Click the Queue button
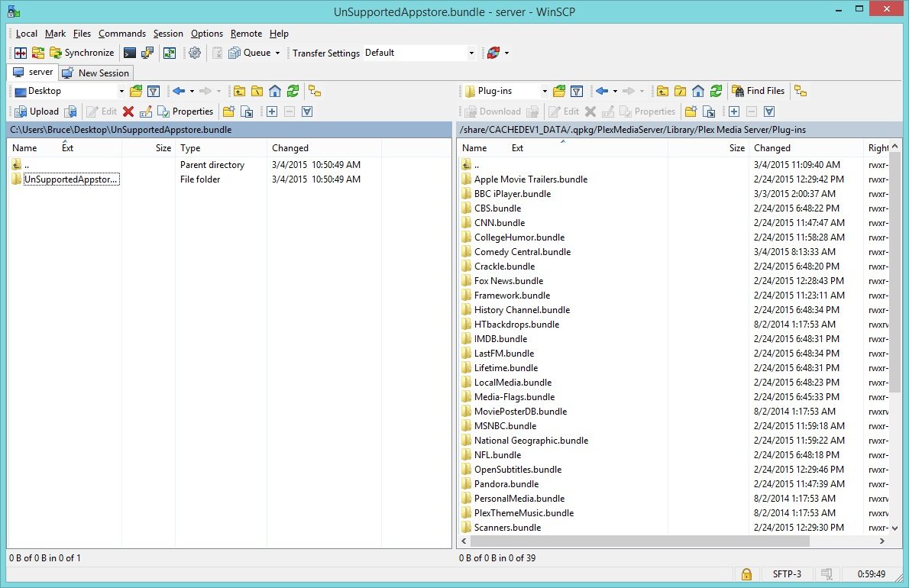 pyautogui.click(x=250, y=53)
